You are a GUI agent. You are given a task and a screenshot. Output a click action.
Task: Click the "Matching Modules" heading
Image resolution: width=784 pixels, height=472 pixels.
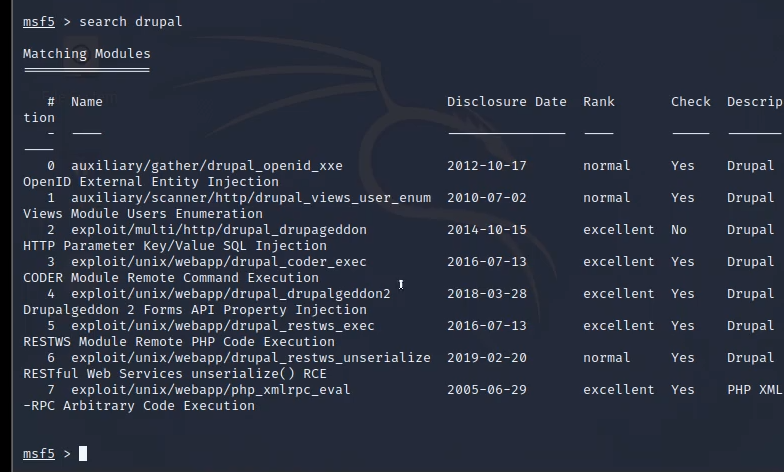click(x=87, y=54)
